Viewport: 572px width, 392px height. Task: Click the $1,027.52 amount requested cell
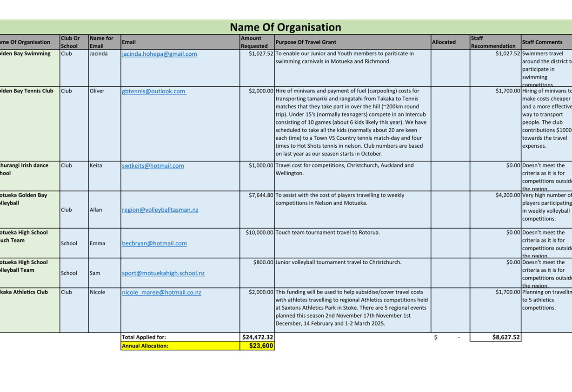(x=257, y=68)
